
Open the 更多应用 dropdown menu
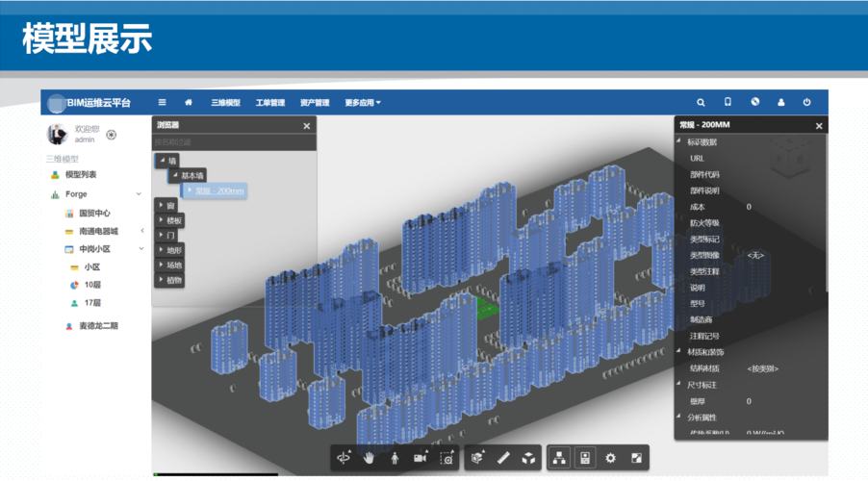(363, 102)
